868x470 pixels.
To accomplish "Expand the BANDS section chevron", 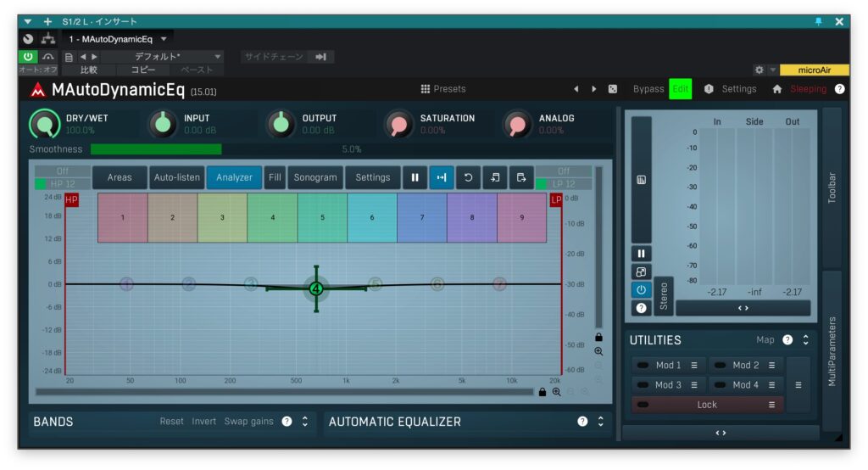I will (x=305, y=422).
